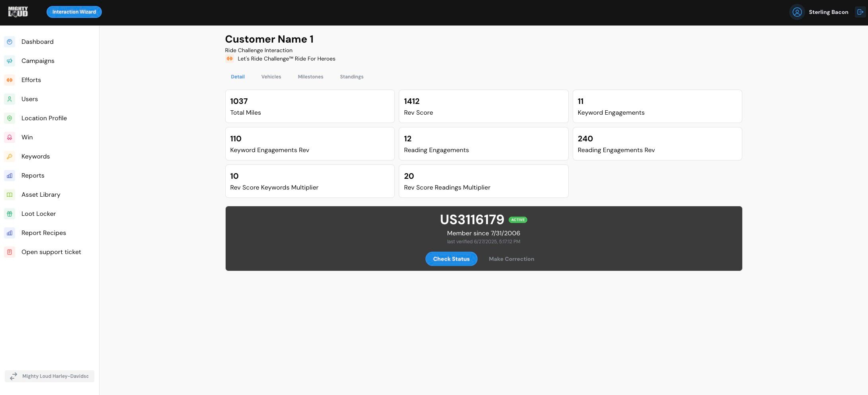Click the Location Profile pin icon
Screen dimensions: 868x395
click(x=10, y=118)
